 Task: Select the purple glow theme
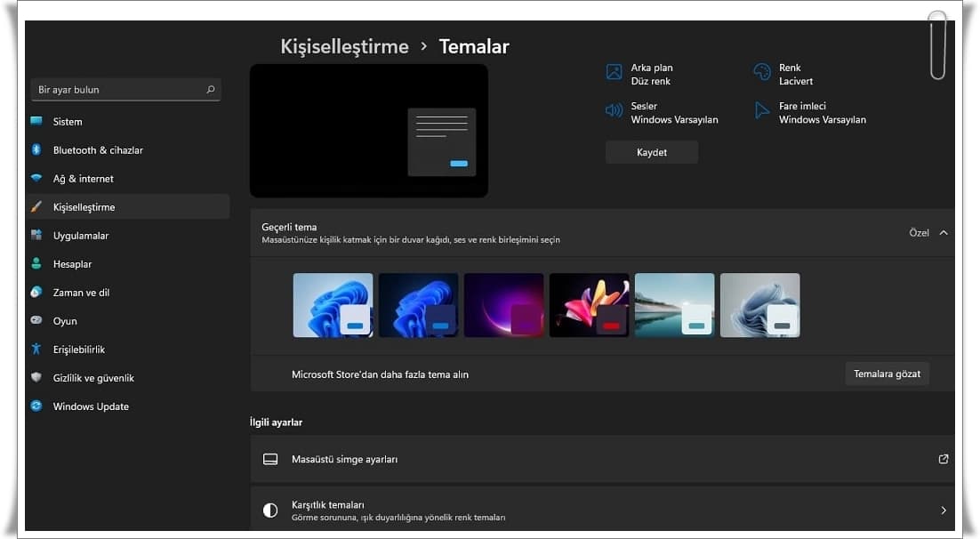503,305
